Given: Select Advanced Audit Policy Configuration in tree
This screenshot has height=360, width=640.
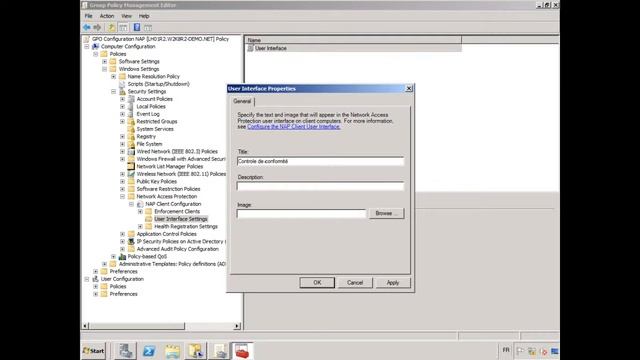Looking at the screenshot, I should click(178, 249).
